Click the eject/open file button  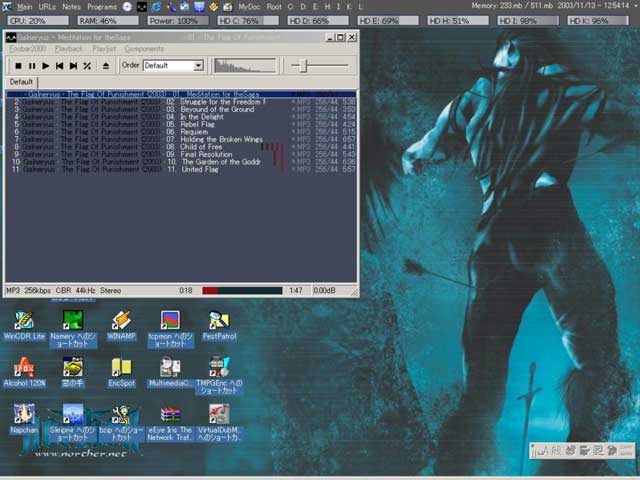(106, 66)
